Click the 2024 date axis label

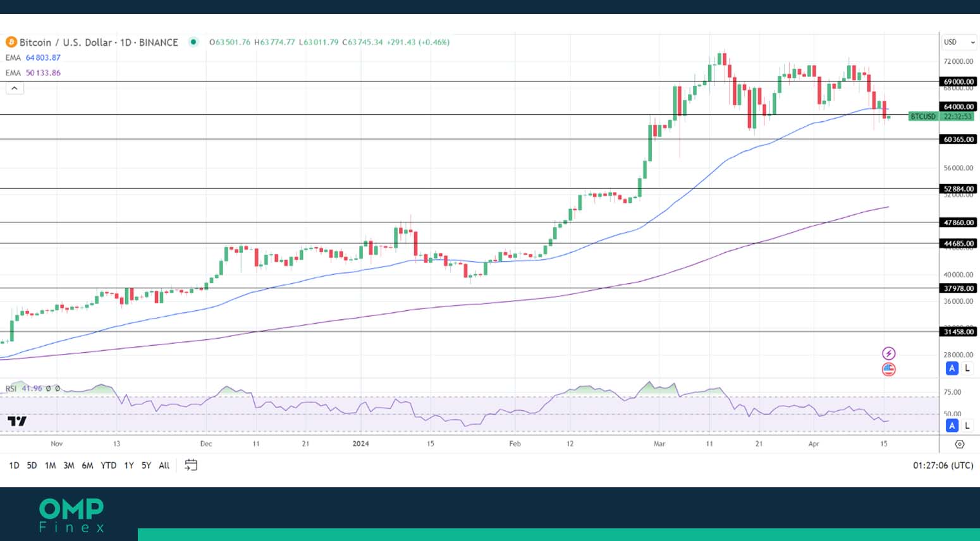coord(361,444)
